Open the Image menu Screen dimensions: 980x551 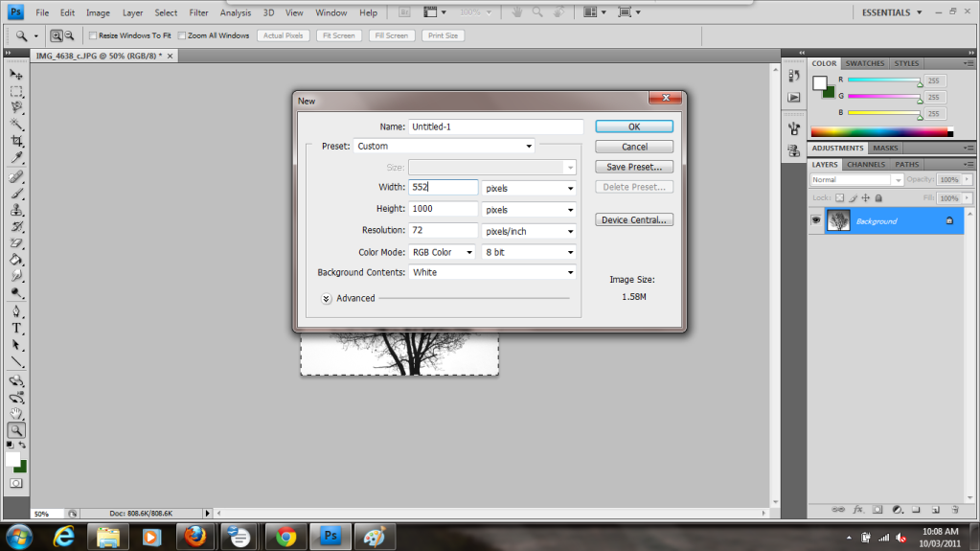click(98, 12)
